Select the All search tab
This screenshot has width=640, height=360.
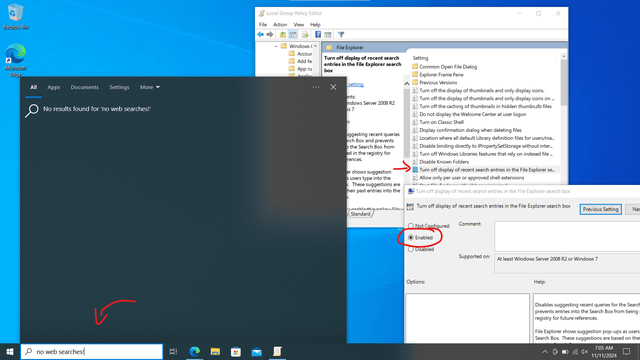(x=33, y=87)
